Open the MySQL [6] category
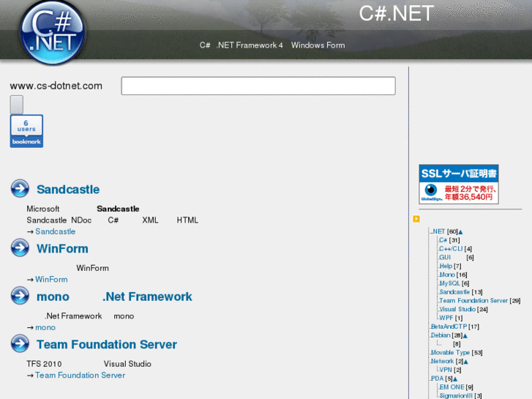Screen dimensions: 532x399 click(449, 283)
